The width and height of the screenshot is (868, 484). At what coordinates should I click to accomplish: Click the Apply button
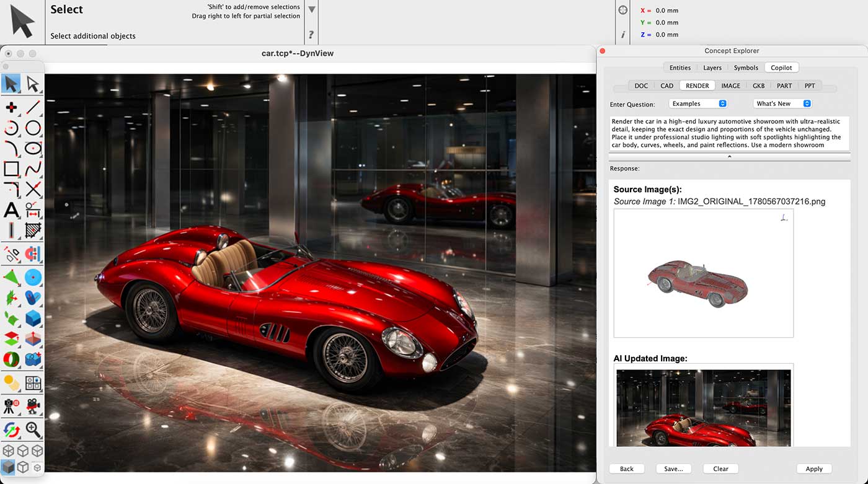click(814, 469)
